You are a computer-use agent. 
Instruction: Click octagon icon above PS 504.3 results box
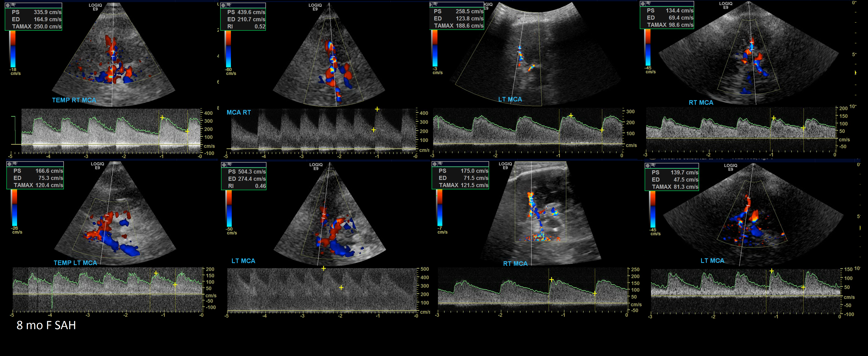tap(224, 165)
